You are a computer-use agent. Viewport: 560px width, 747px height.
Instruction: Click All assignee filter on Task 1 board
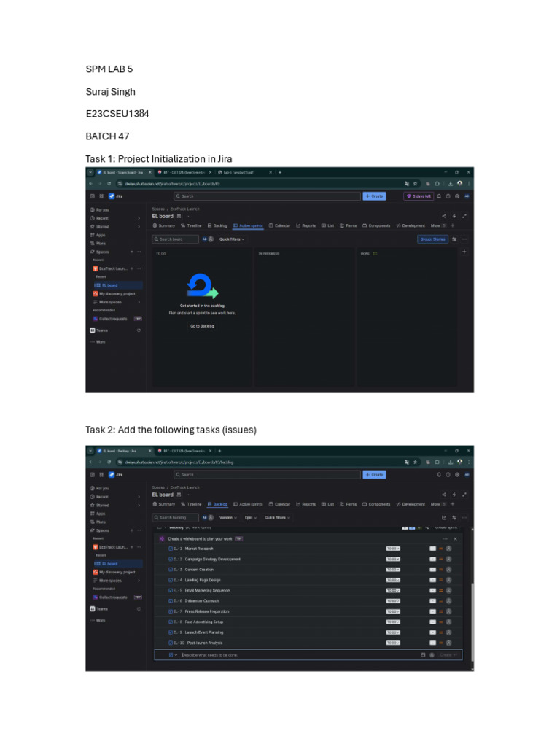coord(205,239)
